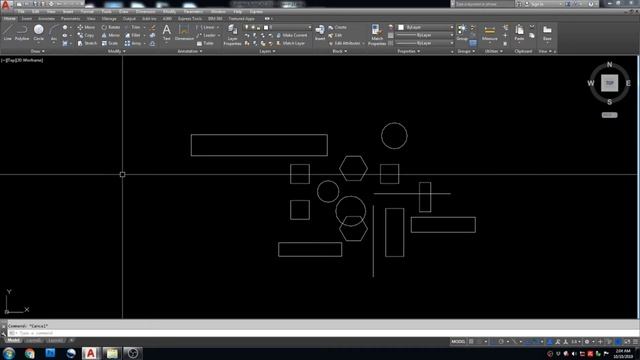Expand the Draw panel

click(38, 51)
